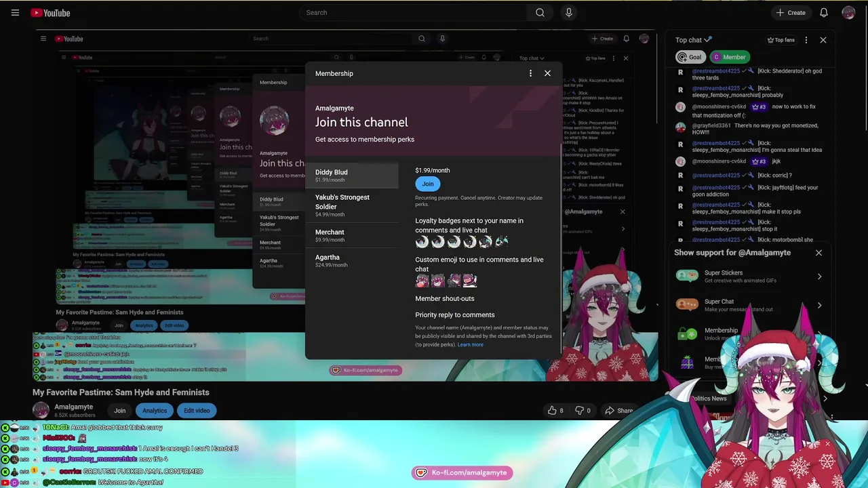The width and height of the screenshot is (868, 488).
Task: Open the notifications bell
Action: tap(824, 12)
